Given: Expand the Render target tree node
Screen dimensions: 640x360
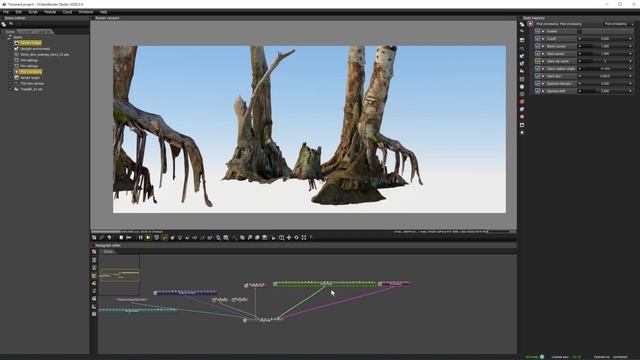Looking at the screenshot, I should pos(11,78).
